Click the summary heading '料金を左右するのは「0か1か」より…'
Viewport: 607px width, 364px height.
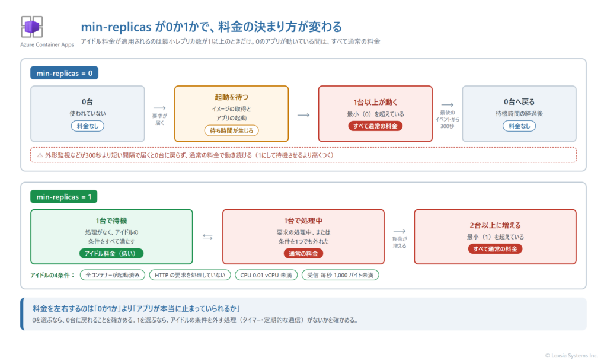[x=136, y=309]
